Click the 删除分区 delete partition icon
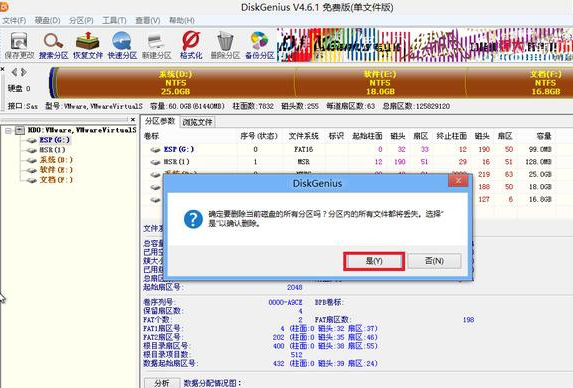This screenshot has width=573, height=388. coord(225,45)
